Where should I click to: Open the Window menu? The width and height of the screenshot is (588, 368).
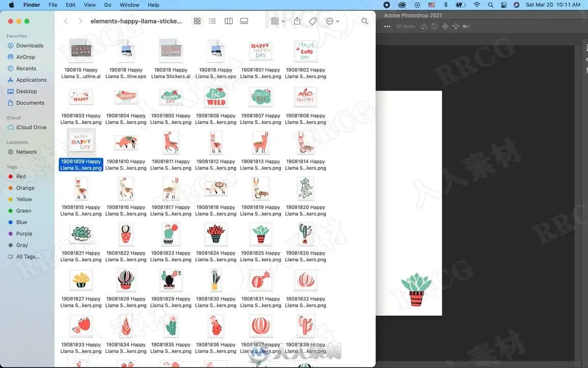[129, 5]
